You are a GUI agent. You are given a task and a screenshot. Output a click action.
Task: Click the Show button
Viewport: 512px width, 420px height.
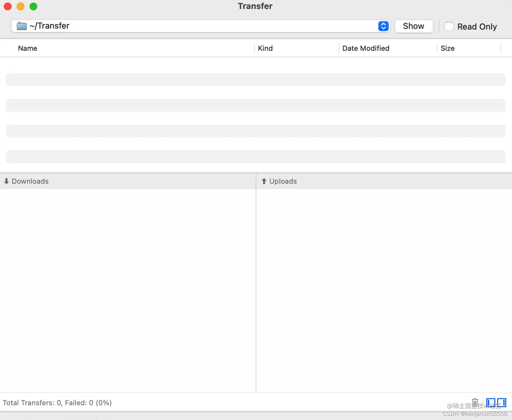pyautogui.click(x=414, y=26)
